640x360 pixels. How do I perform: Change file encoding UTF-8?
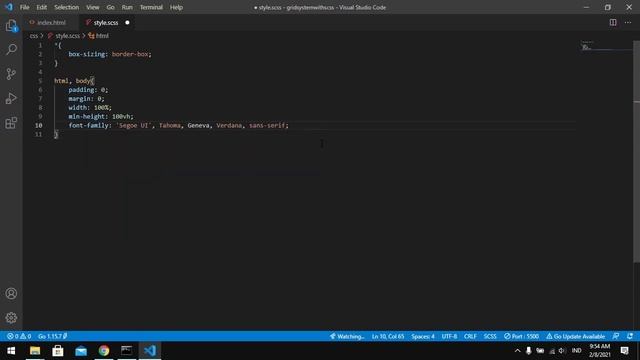click(x=449, y=336)
